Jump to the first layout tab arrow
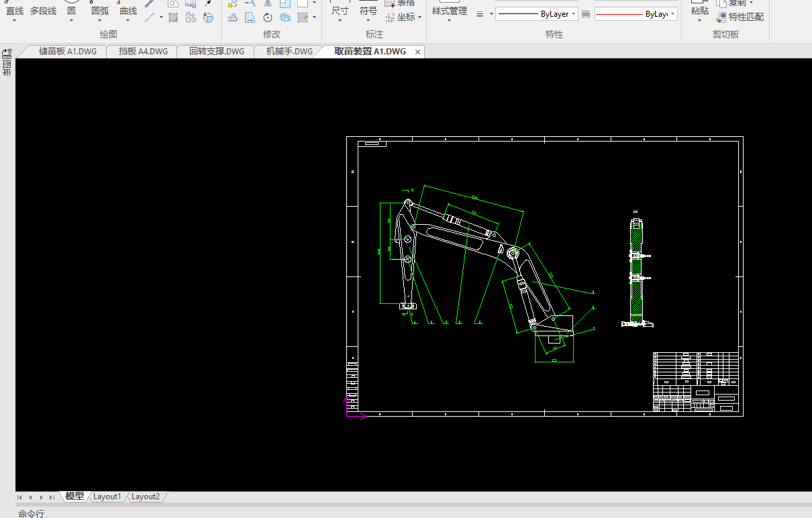This screenshot has height=518, width=812. tap(19, 497)
